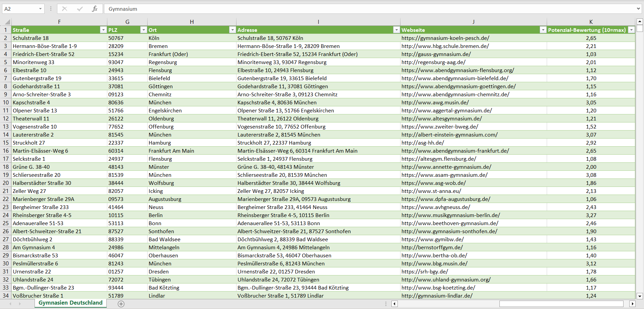644x309 pixels.
Task: Open the Potenzial-Bewertung filter dropdown
Action: [632, 30]
